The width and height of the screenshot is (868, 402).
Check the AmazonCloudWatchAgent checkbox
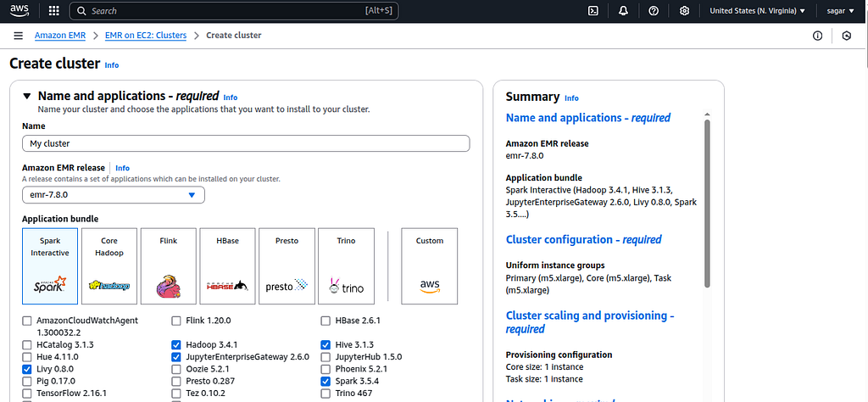[x=27, y=321]
